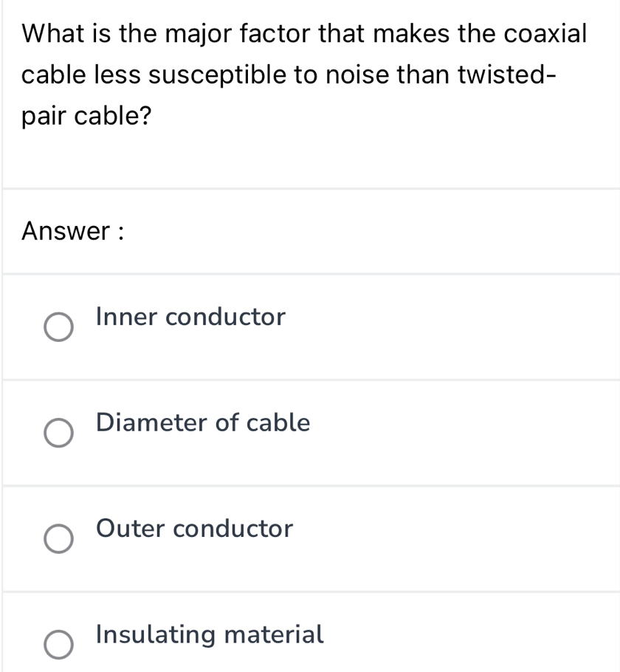Click the Insulating material answer text
Screen dimensions: 620x672
[209, 634]
